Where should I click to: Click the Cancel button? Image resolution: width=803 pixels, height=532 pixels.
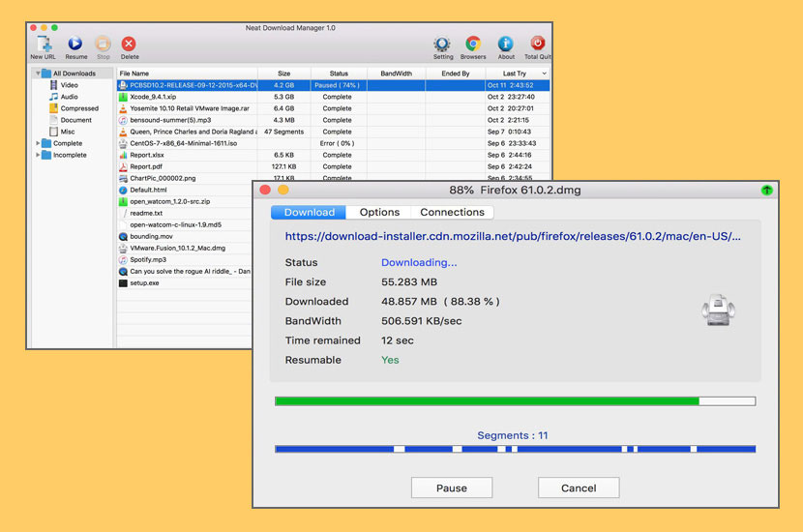pos(579,488)
